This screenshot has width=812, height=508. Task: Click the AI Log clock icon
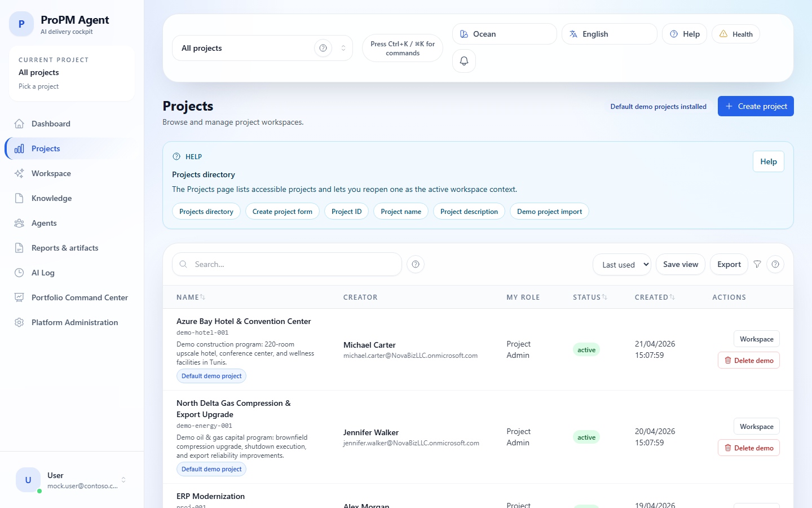click(x=20, y=273)
